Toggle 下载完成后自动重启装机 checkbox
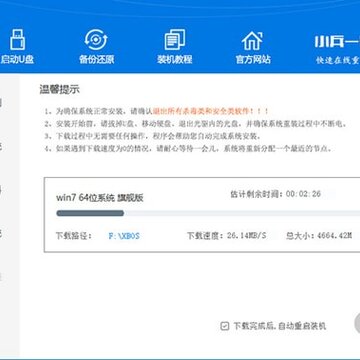Image resolution: width=360 pixels, height=360 pixels. click(x=225, y=326)
